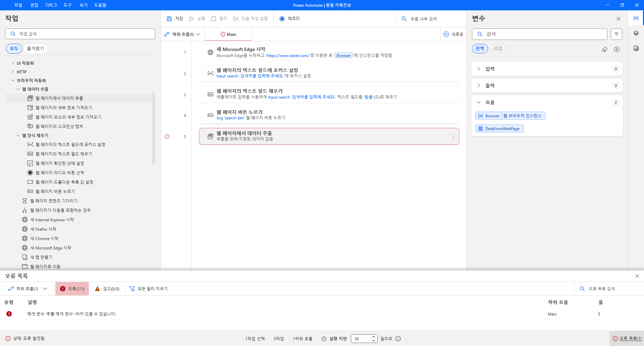Close the 변수 panel
644x346 pixels.
coord(619,19)
